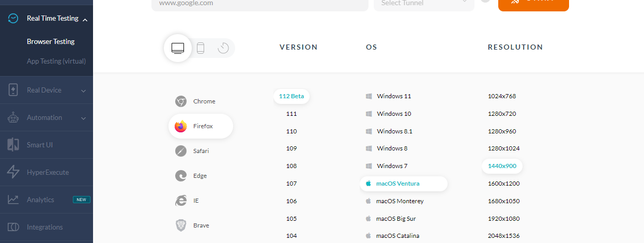This screenshot has width=644, height=243.
Task: Choose version 105
Action: point(292,219)
